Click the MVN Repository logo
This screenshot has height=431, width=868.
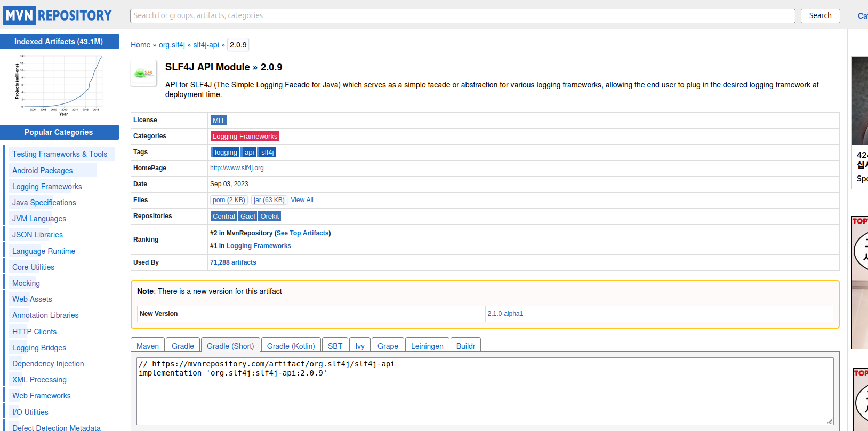tap(58, 15)
